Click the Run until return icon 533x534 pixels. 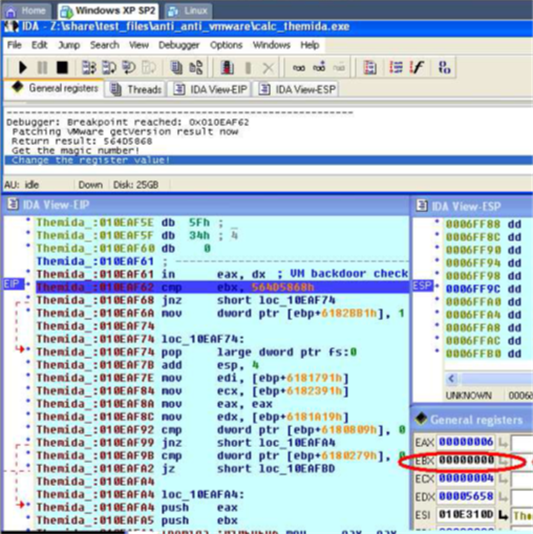coord(129,67)
